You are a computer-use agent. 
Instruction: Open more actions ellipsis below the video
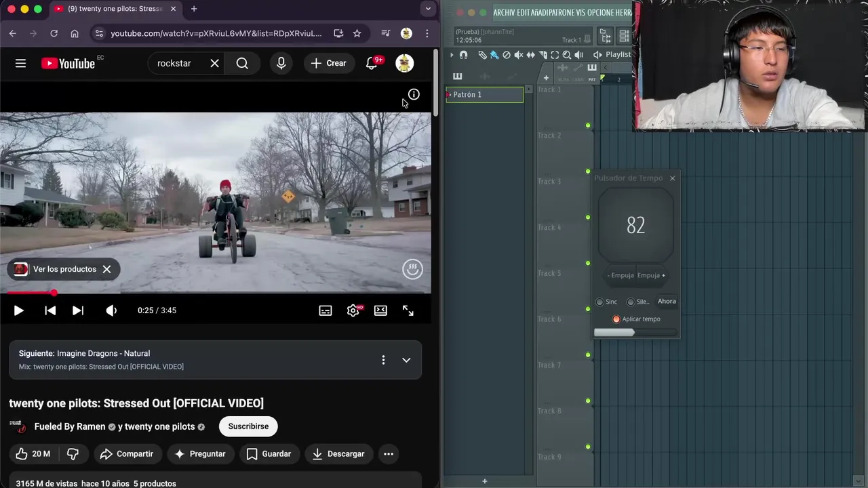[389, 454]
